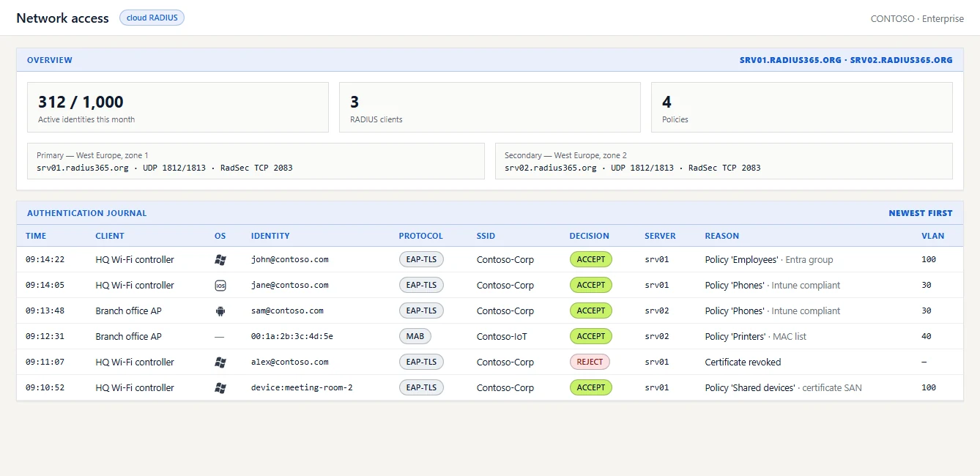Viewport: 980px width, 476px height.
Task: Click Policy 'Printers' MAC list reason
Action: coord(756,336)
